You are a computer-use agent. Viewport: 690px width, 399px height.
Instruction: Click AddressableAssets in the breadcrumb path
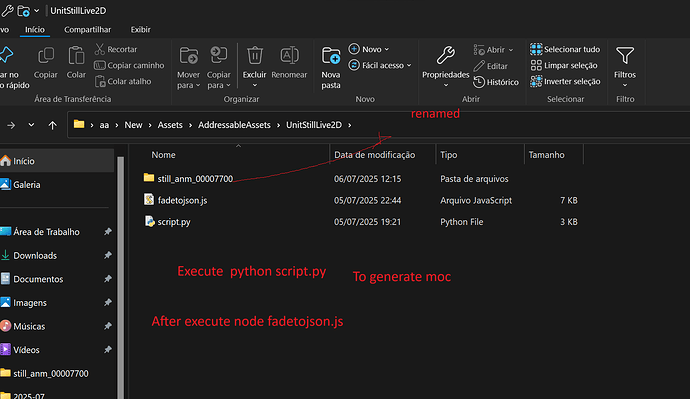click(x=234, y=125)
